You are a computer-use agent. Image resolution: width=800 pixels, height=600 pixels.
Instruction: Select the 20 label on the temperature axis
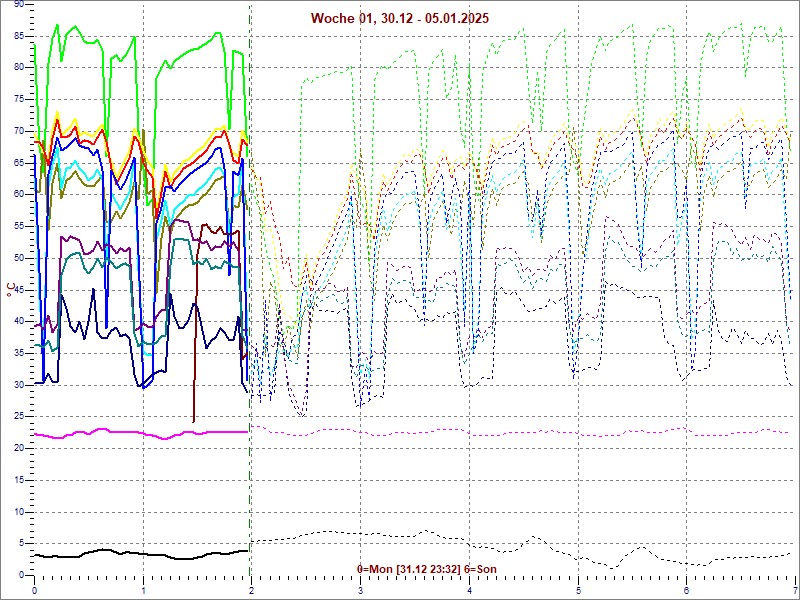click(18, 448)
